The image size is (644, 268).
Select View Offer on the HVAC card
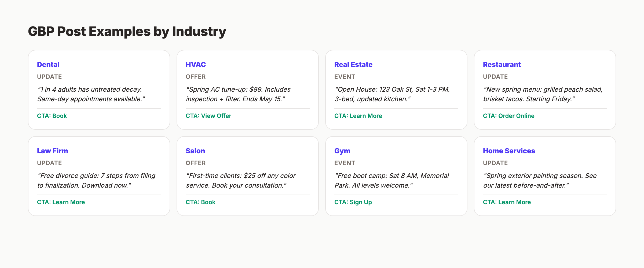[x=208, y=116]
